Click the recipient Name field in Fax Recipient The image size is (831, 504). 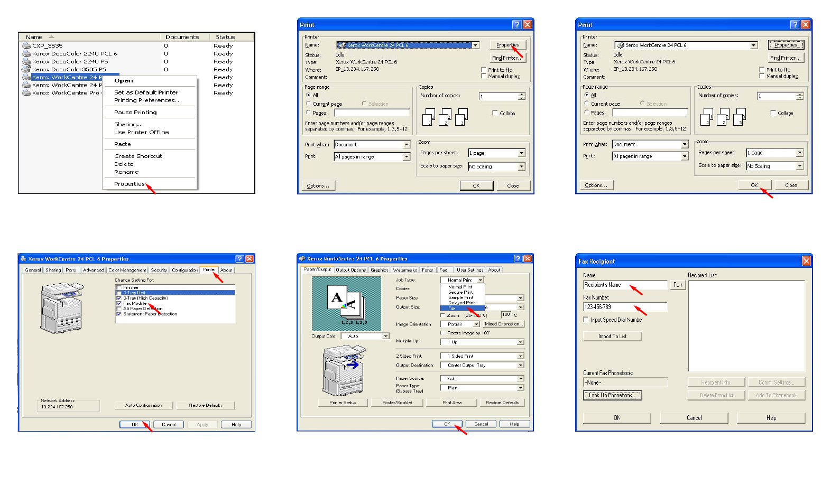(x=625, y=285)
